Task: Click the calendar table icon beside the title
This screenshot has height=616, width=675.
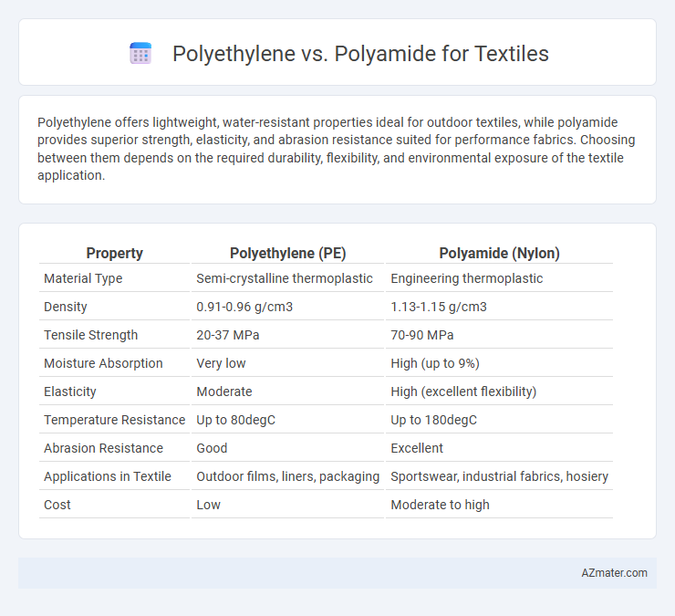Action: click(x=140, y=54)
